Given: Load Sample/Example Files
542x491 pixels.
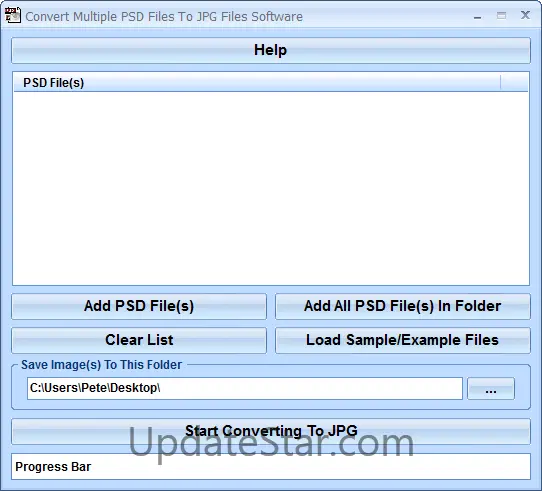Looking at the screenshot, I should tap(403, 340).
